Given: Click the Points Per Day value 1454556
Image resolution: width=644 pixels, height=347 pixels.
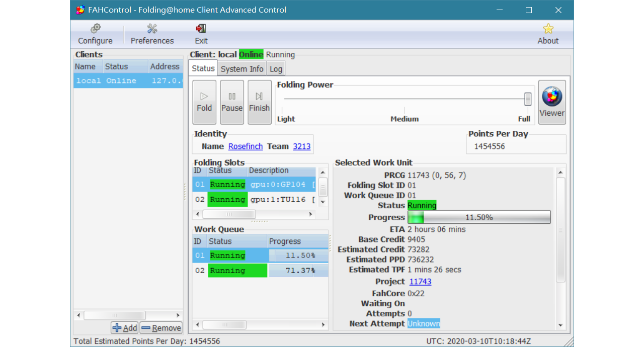Looking at the screenshot, I should click(x=490, y=146).
